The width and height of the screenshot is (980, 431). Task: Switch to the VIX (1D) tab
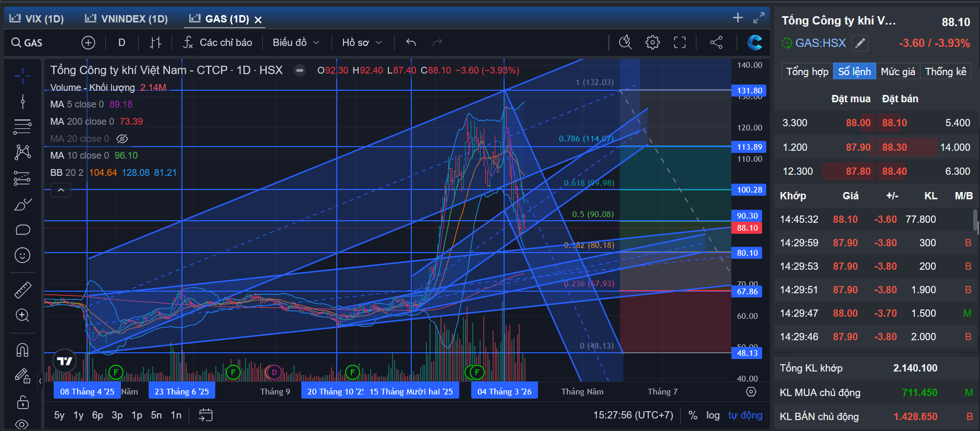(x=36, y=19)
